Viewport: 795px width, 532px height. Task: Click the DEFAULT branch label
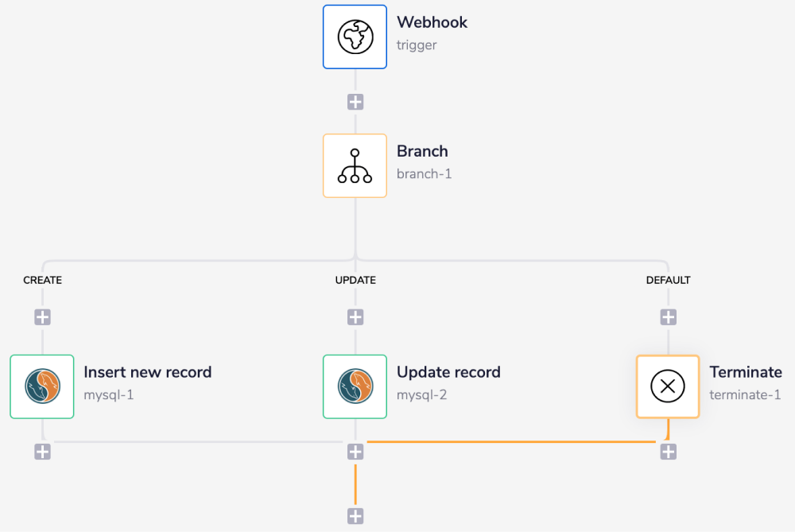[x=669, y=280]
